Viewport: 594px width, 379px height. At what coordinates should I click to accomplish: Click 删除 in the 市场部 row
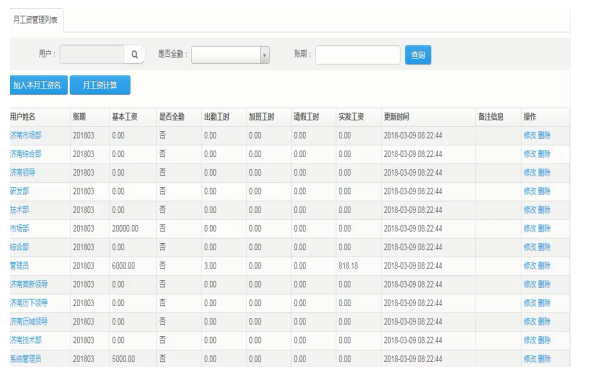click(x=544, y=228)
